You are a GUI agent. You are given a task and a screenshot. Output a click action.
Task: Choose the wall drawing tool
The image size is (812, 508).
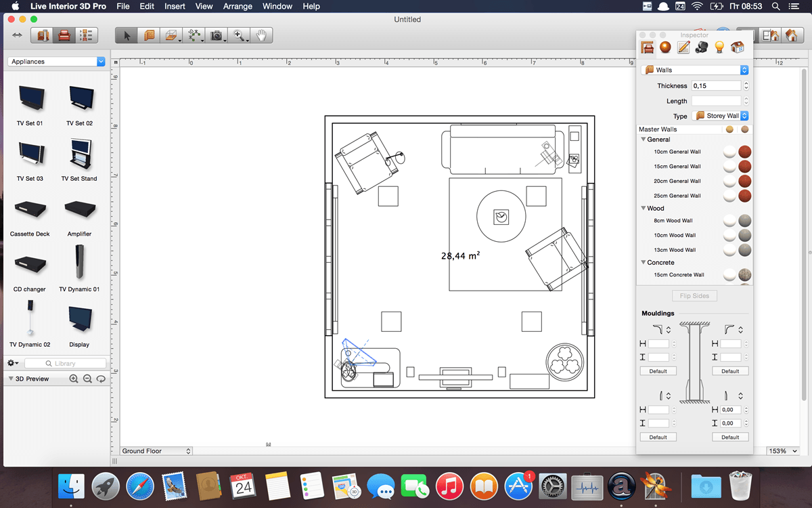(149, 35)
